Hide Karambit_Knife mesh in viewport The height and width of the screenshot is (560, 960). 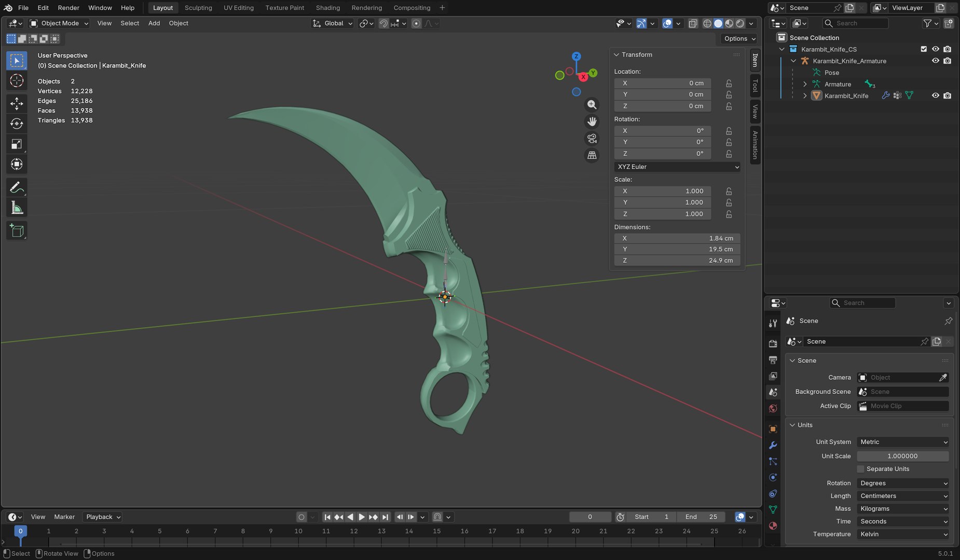936,95
